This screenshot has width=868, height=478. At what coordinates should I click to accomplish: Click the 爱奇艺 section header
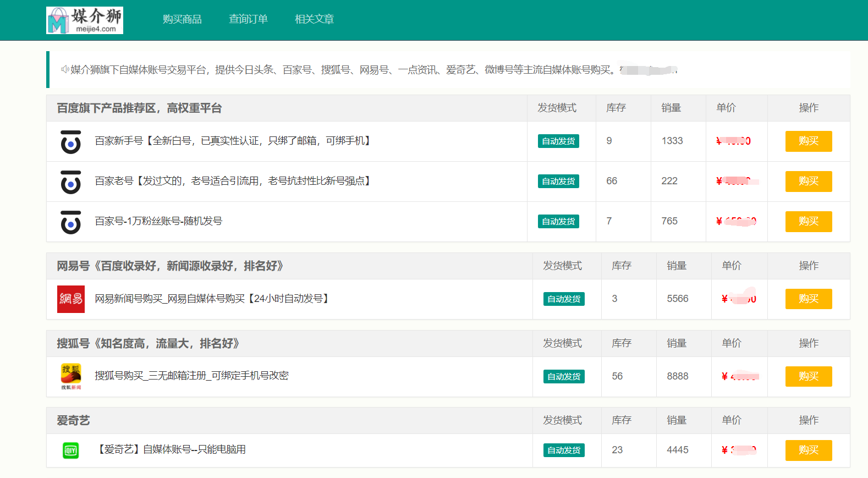coord(73,421)
